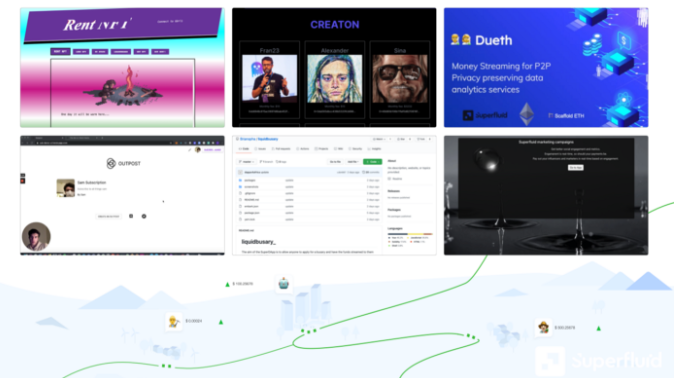
Task: Open the Security tab in GitHub
Action: click(x=356, y=149)
